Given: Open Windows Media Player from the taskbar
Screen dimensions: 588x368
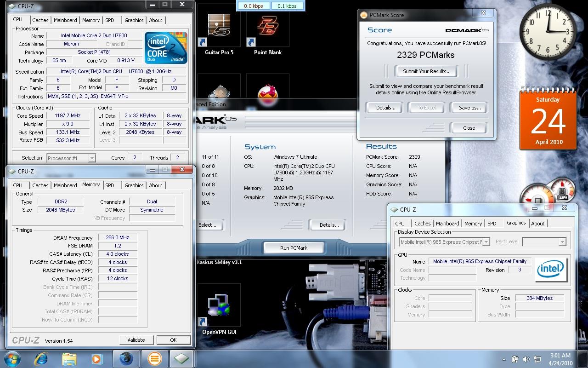Looking at the screenshot, I should pyautogui.click(x=97, y=359).
